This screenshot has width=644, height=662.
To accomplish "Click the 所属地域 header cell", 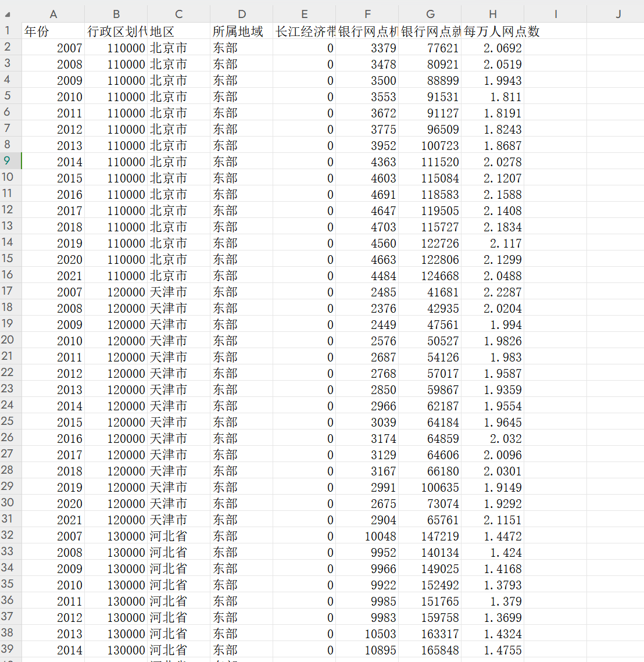I will [x=242, y=31].
